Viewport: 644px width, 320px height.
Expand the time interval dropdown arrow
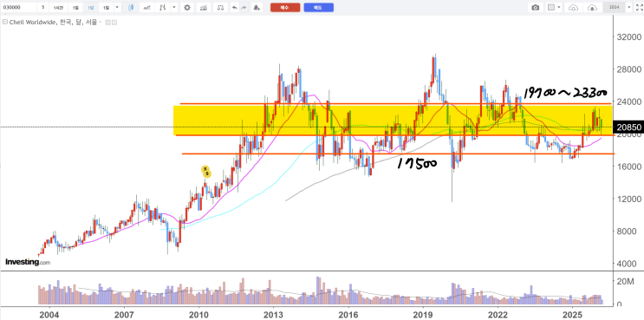[118, 8]
